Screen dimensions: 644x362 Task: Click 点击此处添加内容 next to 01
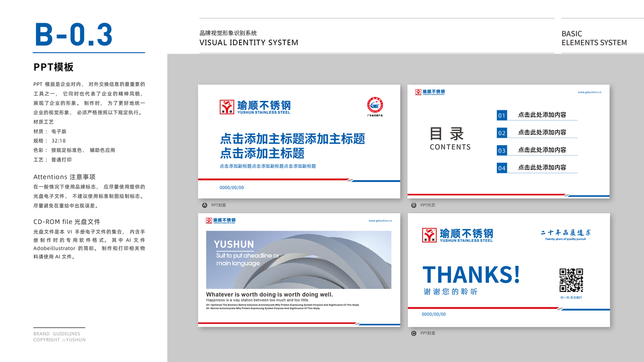(x=542, y=115)
